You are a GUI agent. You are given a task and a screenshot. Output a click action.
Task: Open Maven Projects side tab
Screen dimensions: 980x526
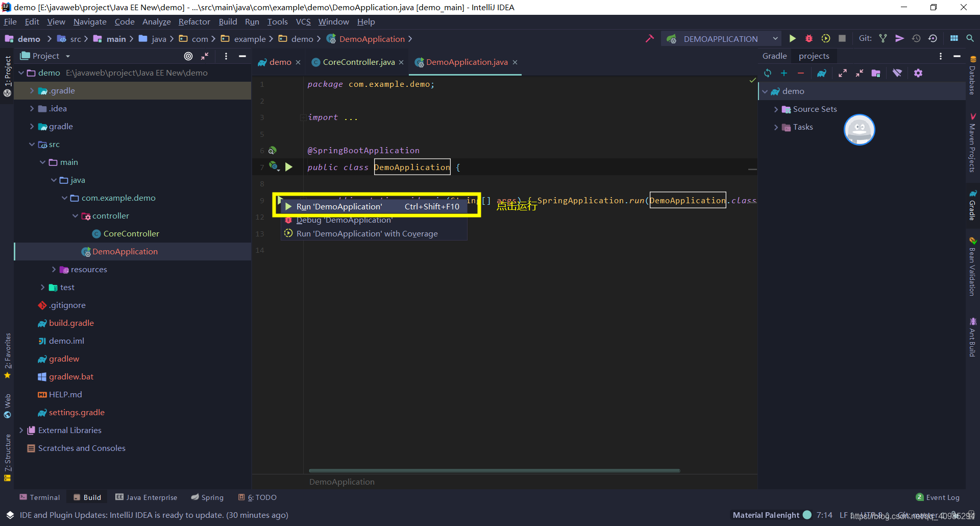pos(973,143)
